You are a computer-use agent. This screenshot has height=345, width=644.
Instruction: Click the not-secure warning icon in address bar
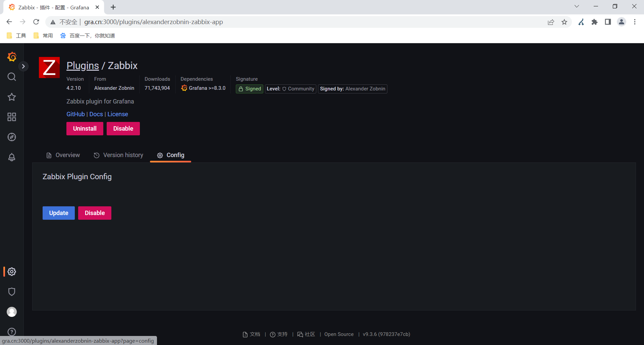click(53, 22)
